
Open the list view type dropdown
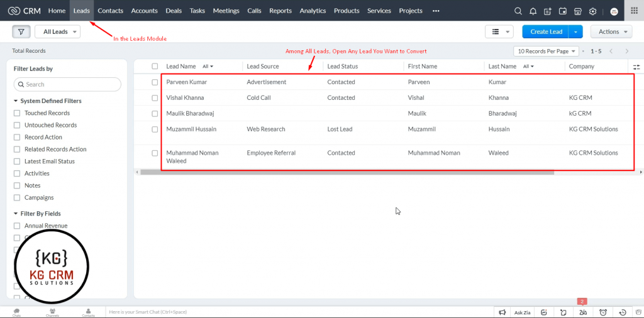499,31
